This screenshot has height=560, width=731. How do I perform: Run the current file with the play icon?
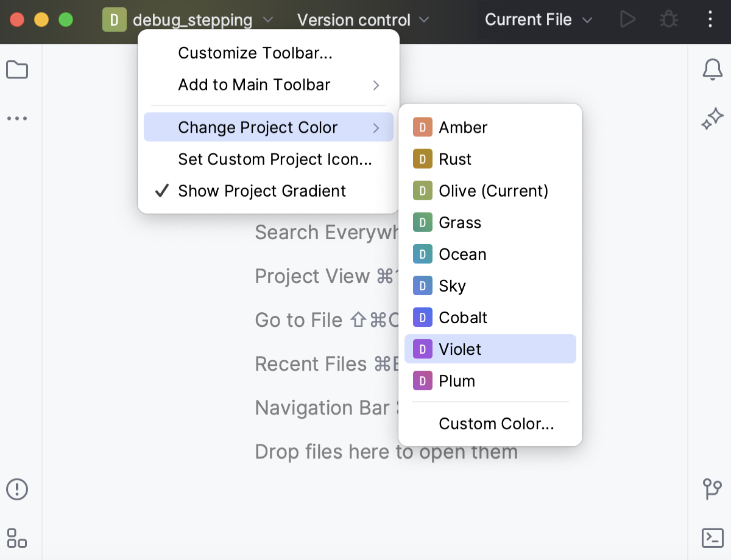[x=628, y=19]
